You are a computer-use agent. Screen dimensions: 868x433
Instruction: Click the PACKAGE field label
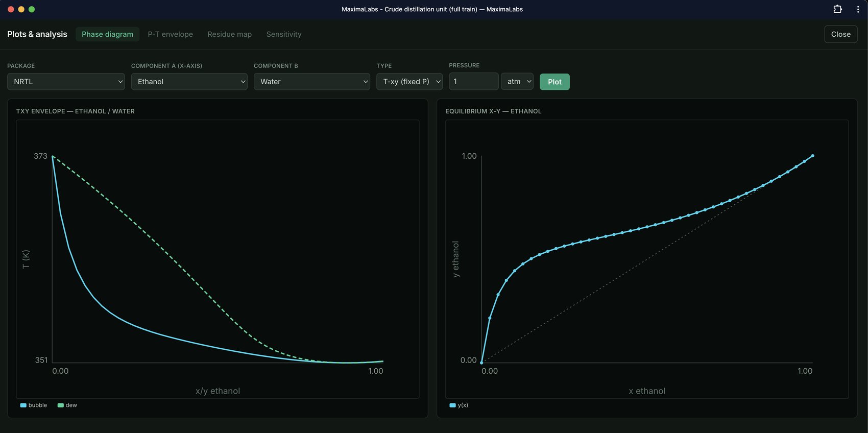click(21, 66)
